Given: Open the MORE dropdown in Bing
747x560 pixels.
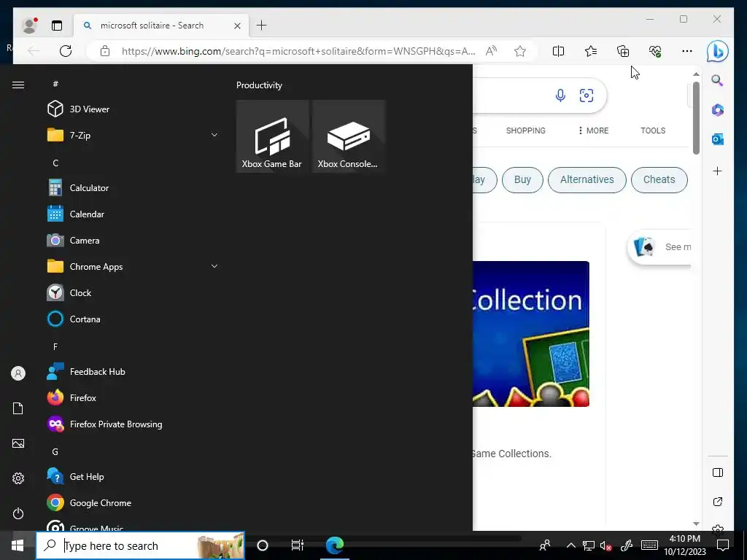Looking at the screenshot, I should (x=594, y=131).
